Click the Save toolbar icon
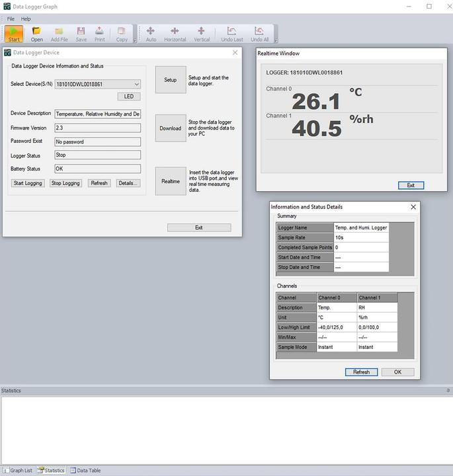 pyautogui.click(x=81, y=34)
